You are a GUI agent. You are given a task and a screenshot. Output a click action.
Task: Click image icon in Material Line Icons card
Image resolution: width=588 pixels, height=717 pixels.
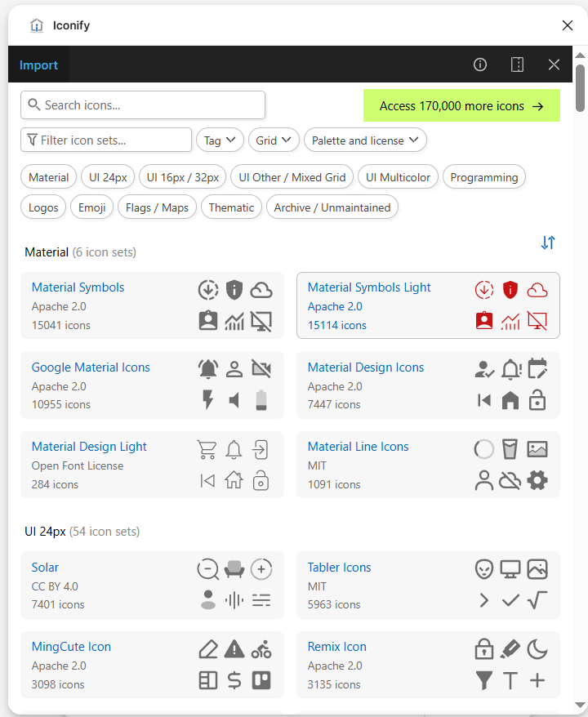click(537, 449)
